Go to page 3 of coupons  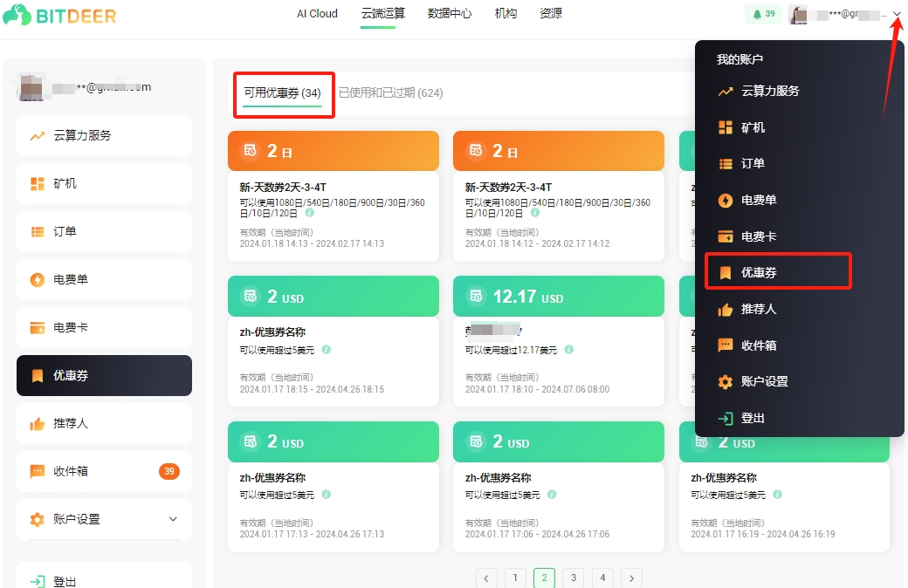coord(574,578)
